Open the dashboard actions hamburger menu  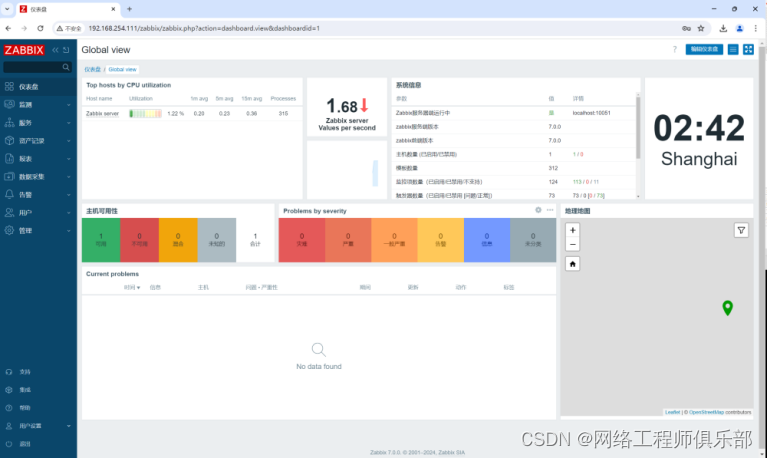tap(733, 49)
